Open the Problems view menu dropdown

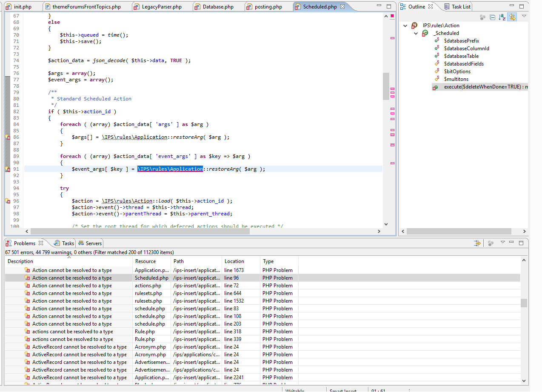[502, 243]
